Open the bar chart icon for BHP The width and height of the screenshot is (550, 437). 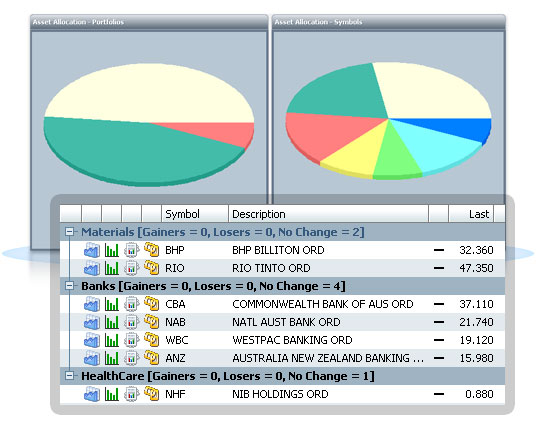click(x=112, y=250)
